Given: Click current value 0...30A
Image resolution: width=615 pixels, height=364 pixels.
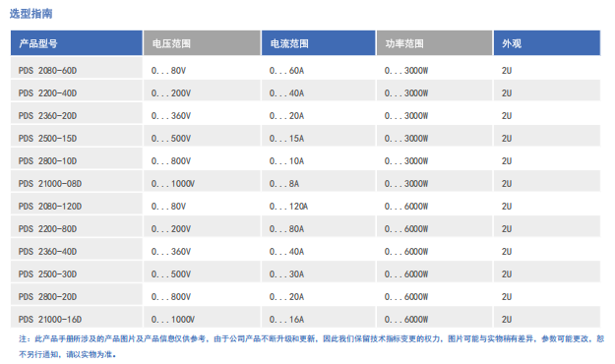Looking at the screenshot, I should tap(286, 274).
